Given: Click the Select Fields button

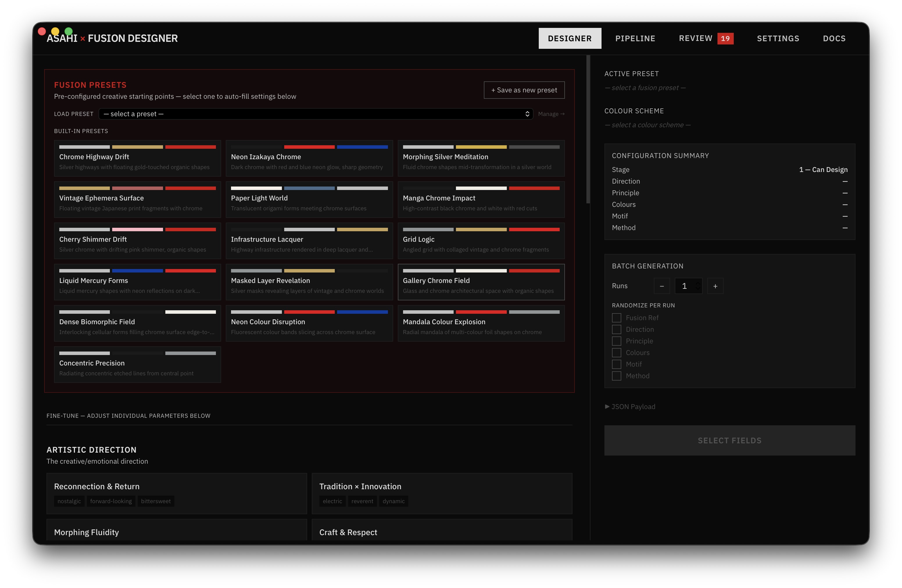Looking at the screenshot, I should [730, 440].
